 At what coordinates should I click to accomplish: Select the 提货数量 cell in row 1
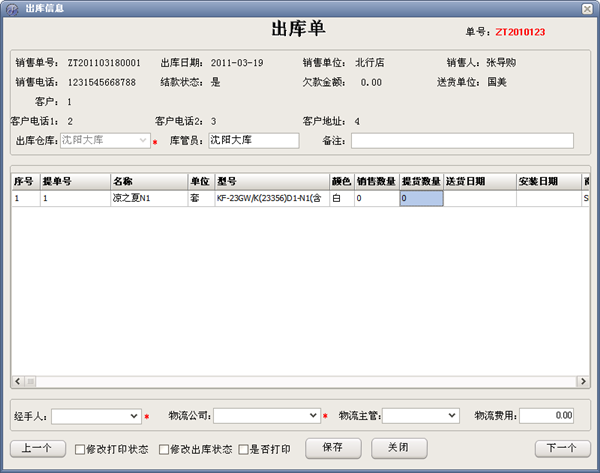click(x=420, y=199)
